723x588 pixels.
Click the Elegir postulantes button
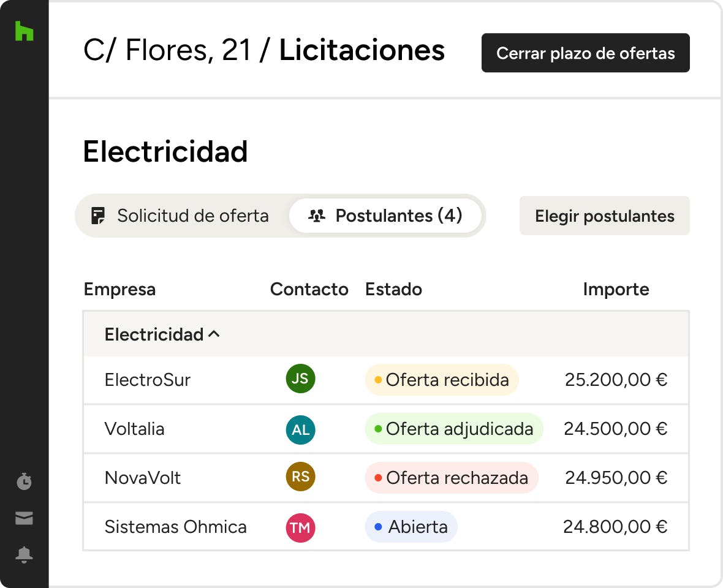604,216
